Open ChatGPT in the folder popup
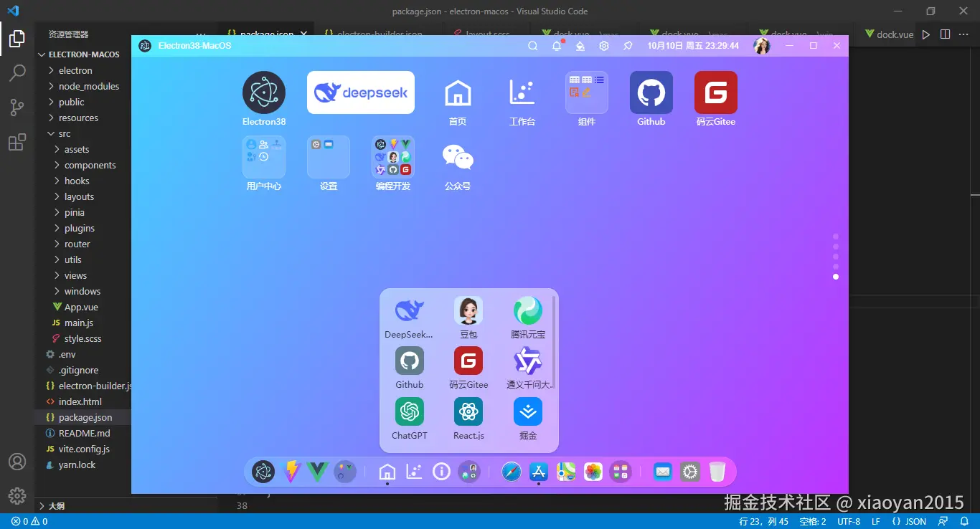This screenshot has width=980, height=529. 410,412
